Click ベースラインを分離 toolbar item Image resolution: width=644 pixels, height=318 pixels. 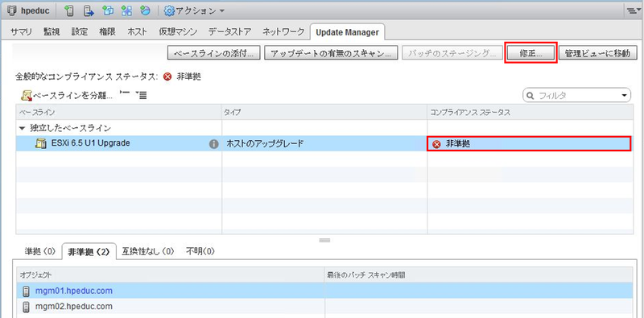(x=67, y=95)
